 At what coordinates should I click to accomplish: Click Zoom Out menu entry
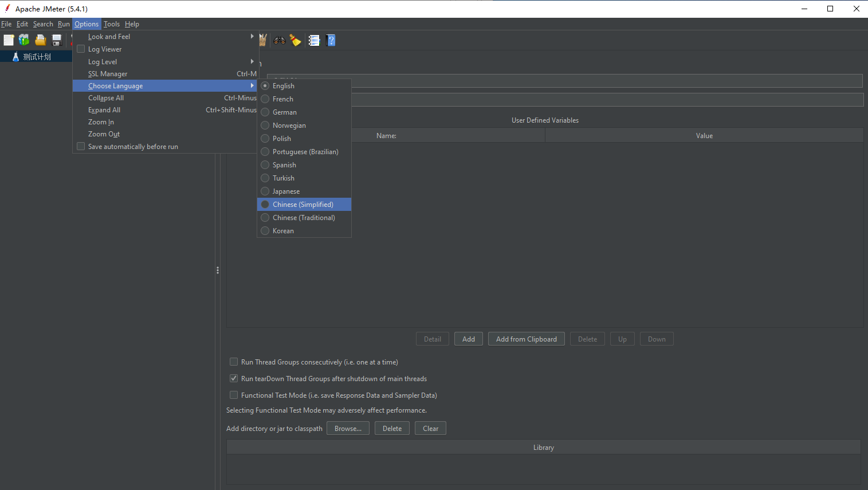click(x=165, y=134)
